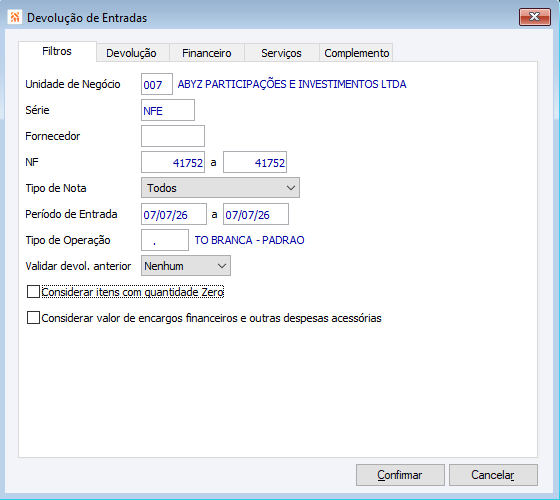Close the Devolução de Entradas window
Screen dimensions: 560x500
534,17
